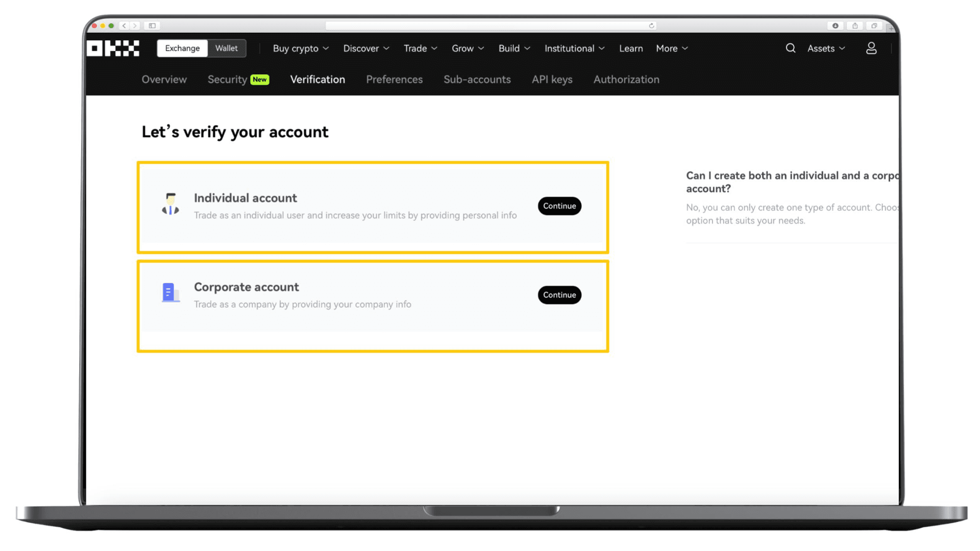Click the Exchange toggle button

[182, 48]
